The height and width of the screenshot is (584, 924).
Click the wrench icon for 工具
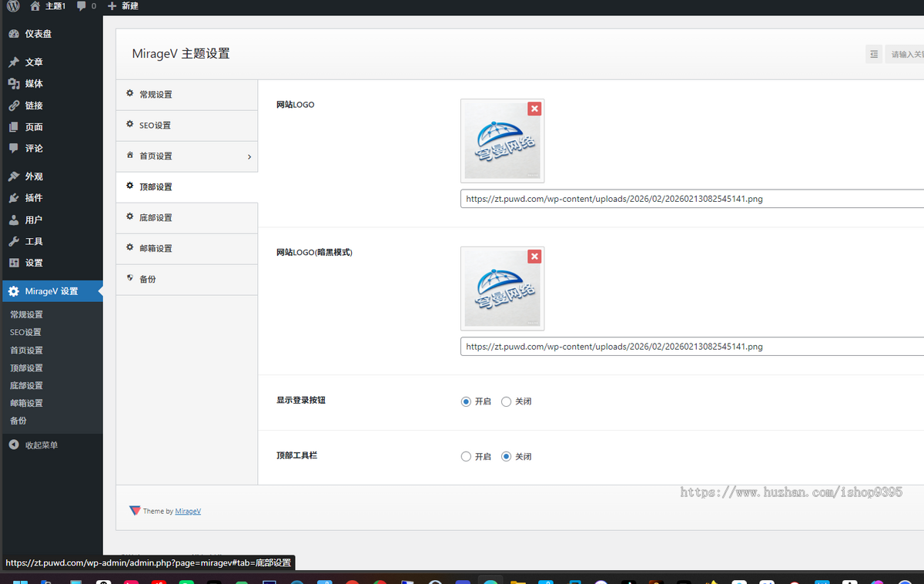click(14, 241)
